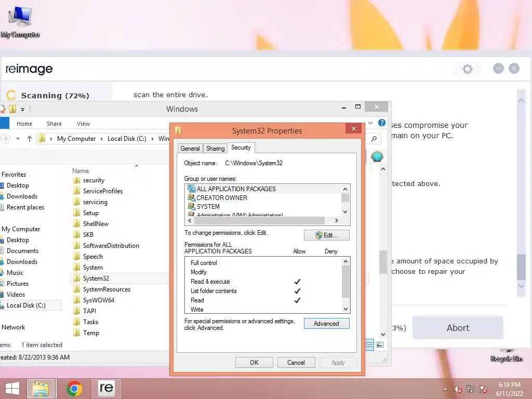Open Network in navigation pane
The width and height of the screenshot is (532, 399).
13,327
